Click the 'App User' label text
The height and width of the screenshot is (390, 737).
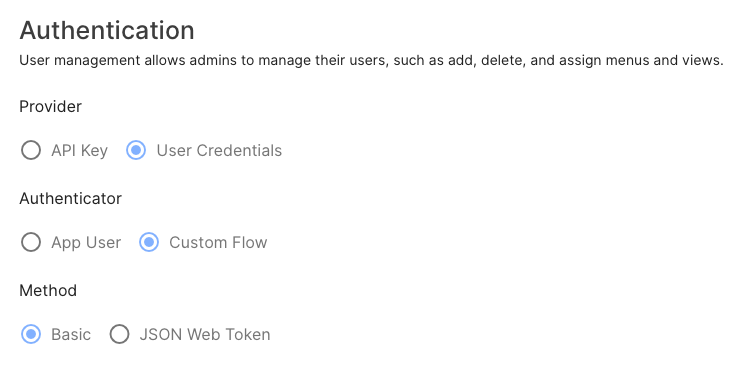[86, 243]
